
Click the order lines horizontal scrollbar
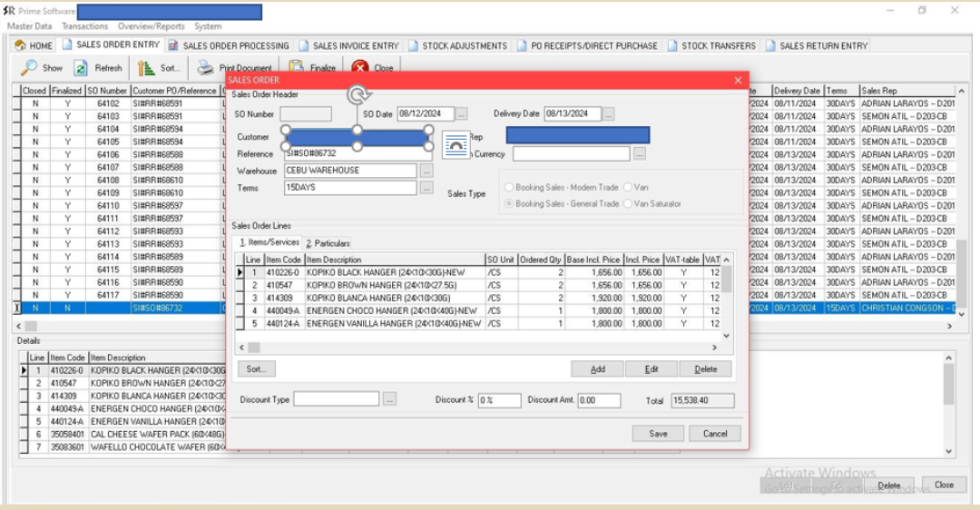pos(479,348)
